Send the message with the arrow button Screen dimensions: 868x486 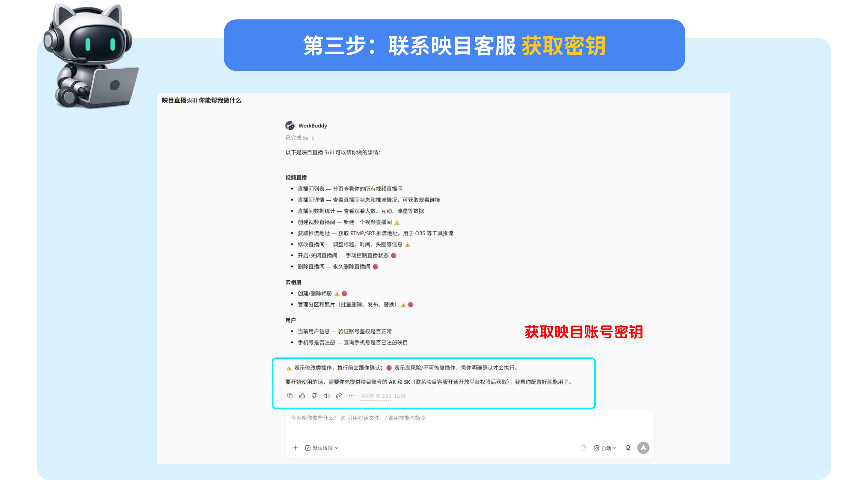643,448
